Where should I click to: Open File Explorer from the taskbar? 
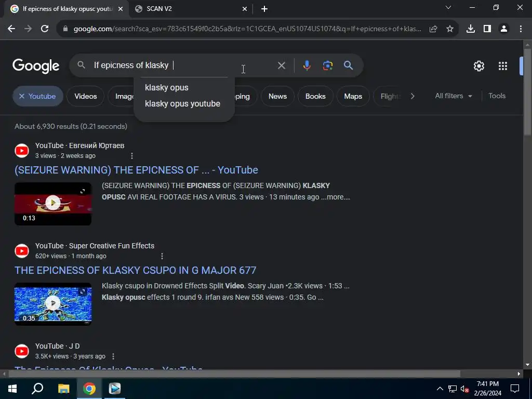pos(63,389)
